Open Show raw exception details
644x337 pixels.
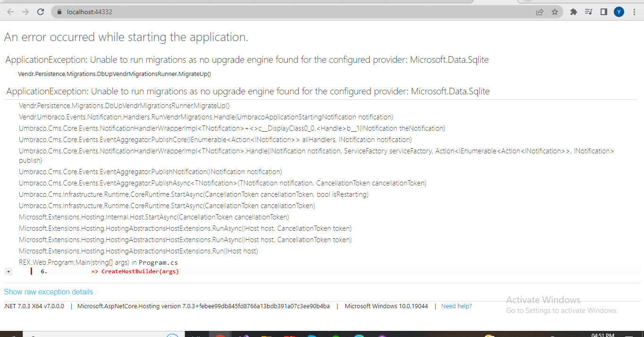(x=49, y=292)
